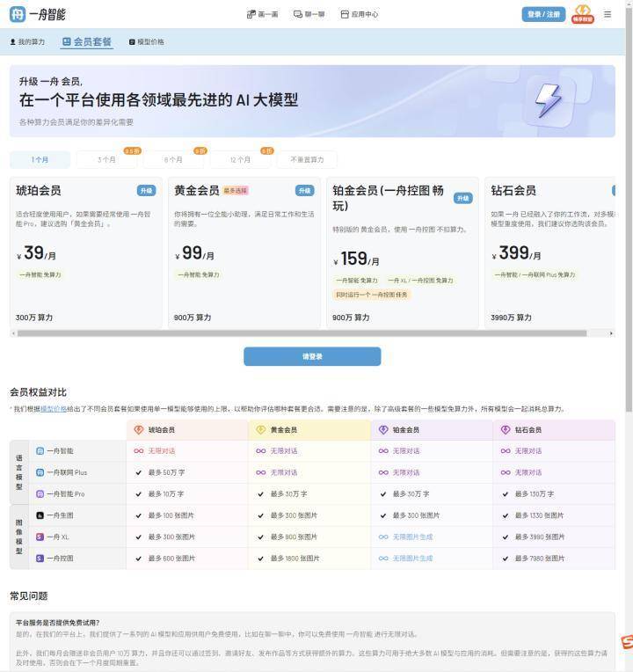Select the 12个月 billing period
This screenshot has width=633, height=672.
[x=240, y=159]
